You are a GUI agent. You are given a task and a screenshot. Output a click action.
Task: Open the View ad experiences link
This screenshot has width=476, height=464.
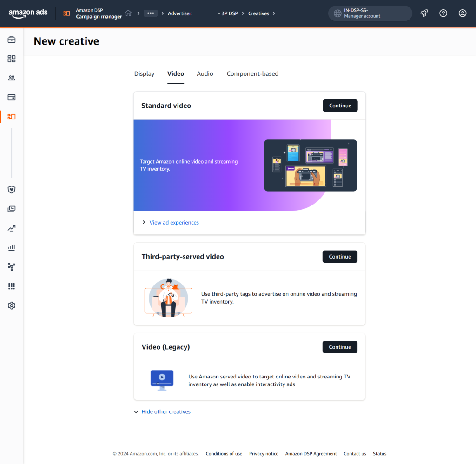tap(174, 223)
